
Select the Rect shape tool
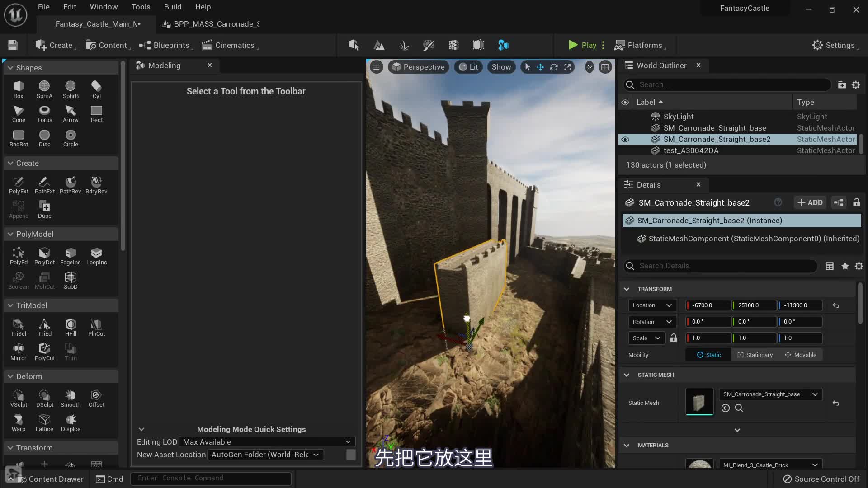tap(96, 114)
